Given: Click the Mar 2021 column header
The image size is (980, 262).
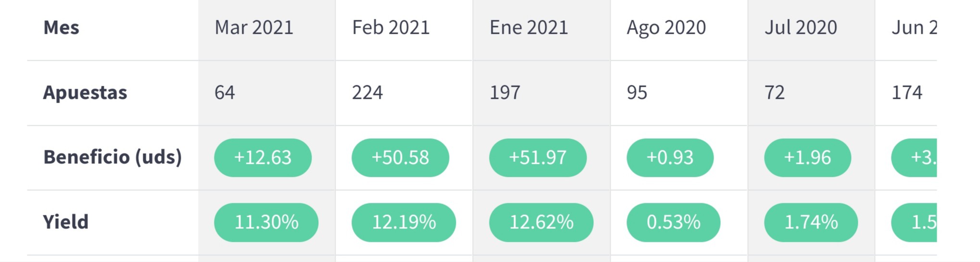Looking at the screenshot, I should (x=254, y=27).
